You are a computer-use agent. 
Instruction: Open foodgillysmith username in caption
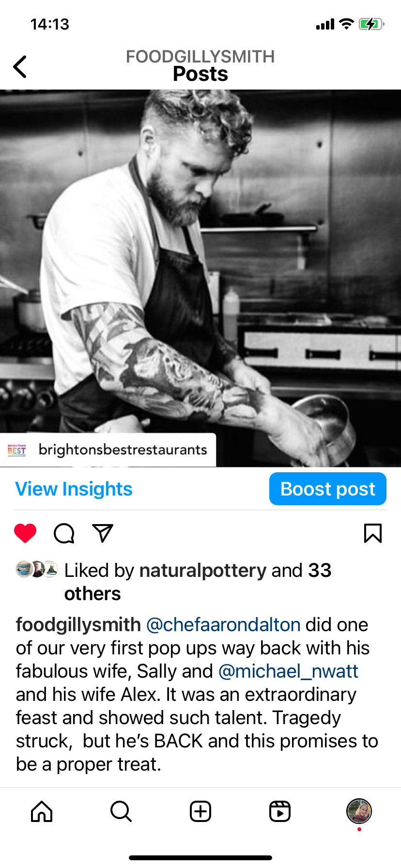(78, 625)
